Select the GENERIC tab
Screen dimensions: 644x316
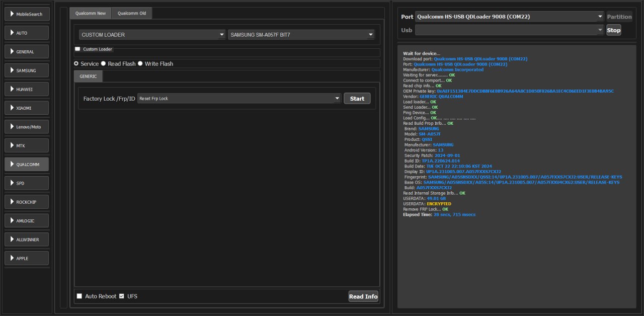(88, 76)
